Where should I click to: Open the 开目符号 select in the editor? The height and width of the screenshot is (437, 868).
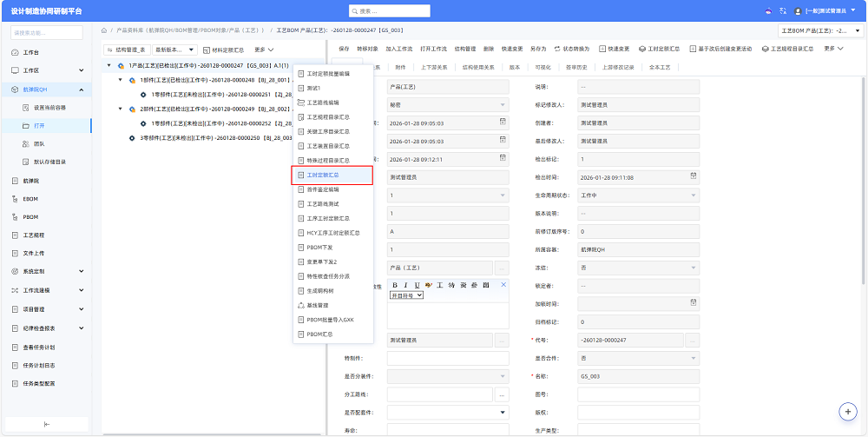pyautogui.click(x=406, y=295)
